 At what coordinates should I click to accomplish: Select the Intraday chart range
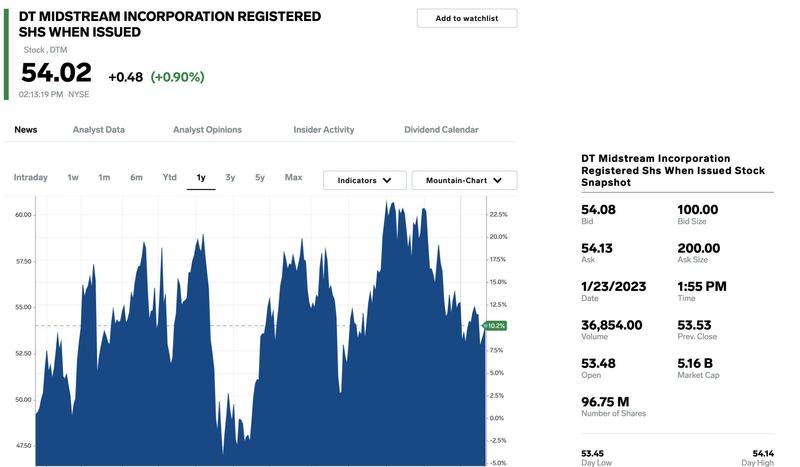coord(31,177)
